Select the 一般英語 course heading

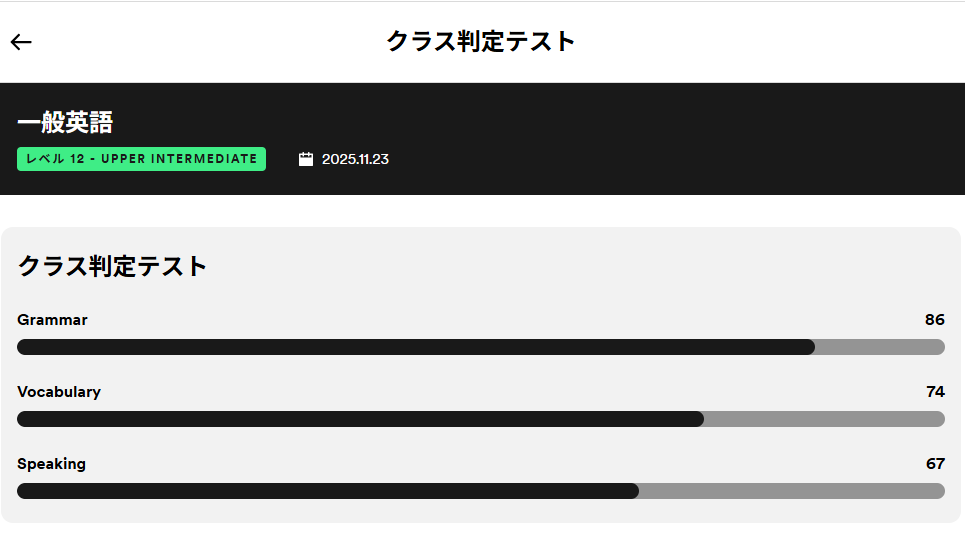click(65, 123)
